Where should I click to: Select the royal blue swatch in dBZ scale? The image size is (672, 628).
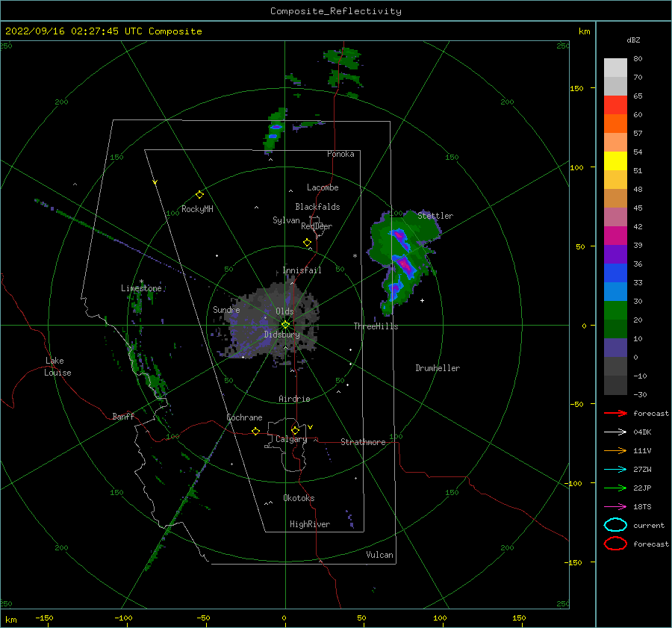point(615,273)
